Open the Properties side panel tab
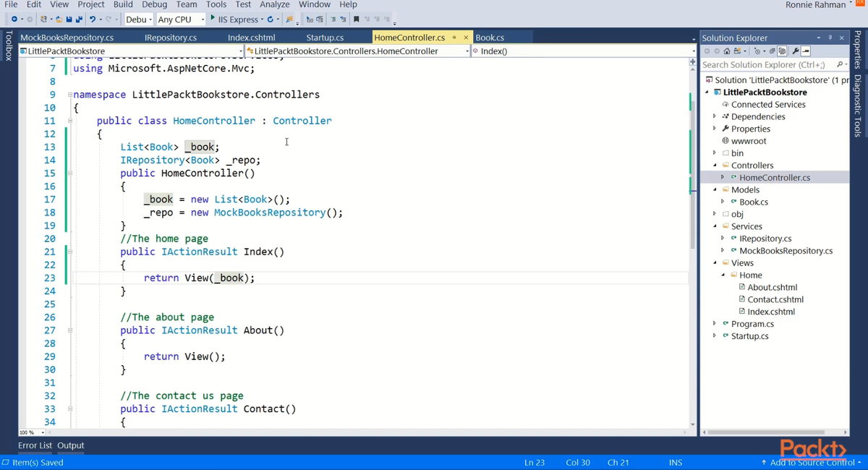 click(858, 51)
